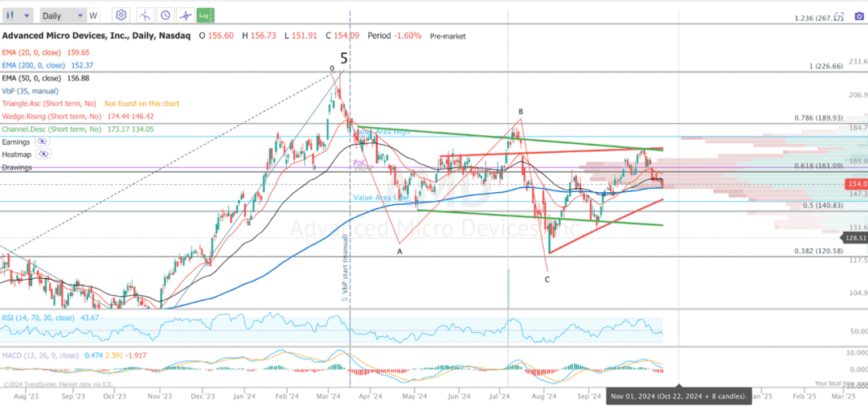Select Channel.Desc pattern indicator label

click(x=50, y=129)
